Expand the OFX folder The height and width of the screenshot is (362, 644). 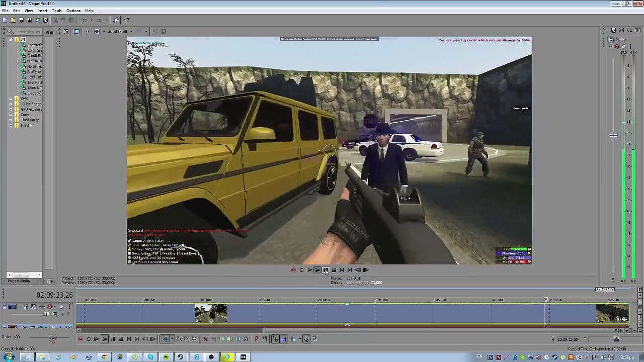tap(11, 99)
